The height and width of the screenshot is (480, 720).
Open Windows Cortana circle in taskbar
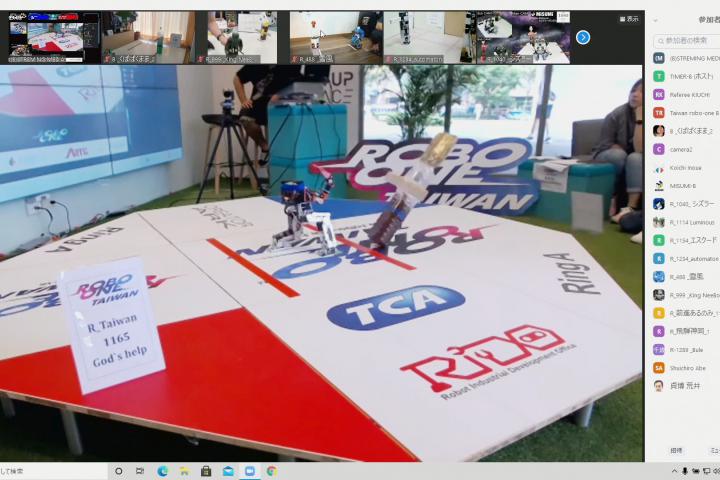click(x=118, y=471)
